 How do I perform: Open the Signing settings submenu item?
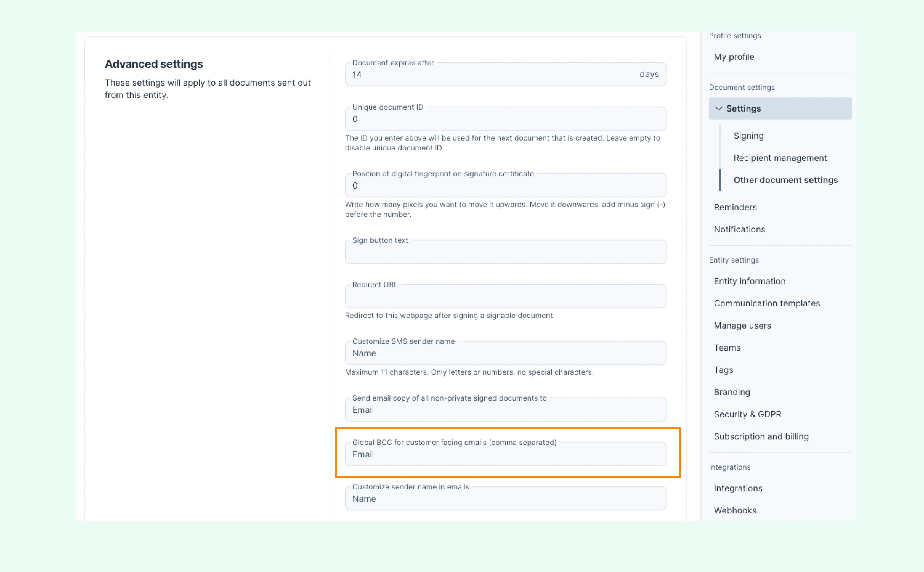point(748,136)
